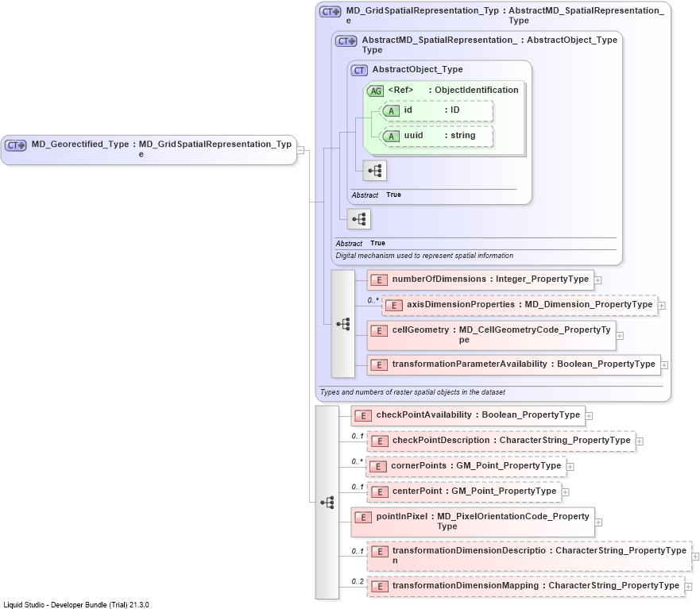Viewport: 700px width, 609px height.
Task: Collapse the MD_Georectified_Type node
Action: click(x=301, y=150)
